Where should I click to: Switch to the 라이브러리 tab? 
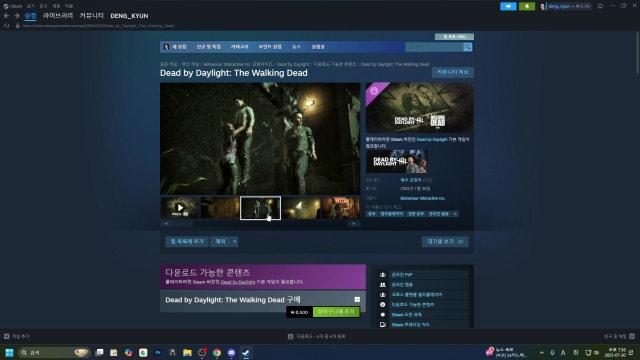pyautogui.click(x=58, y=16)
